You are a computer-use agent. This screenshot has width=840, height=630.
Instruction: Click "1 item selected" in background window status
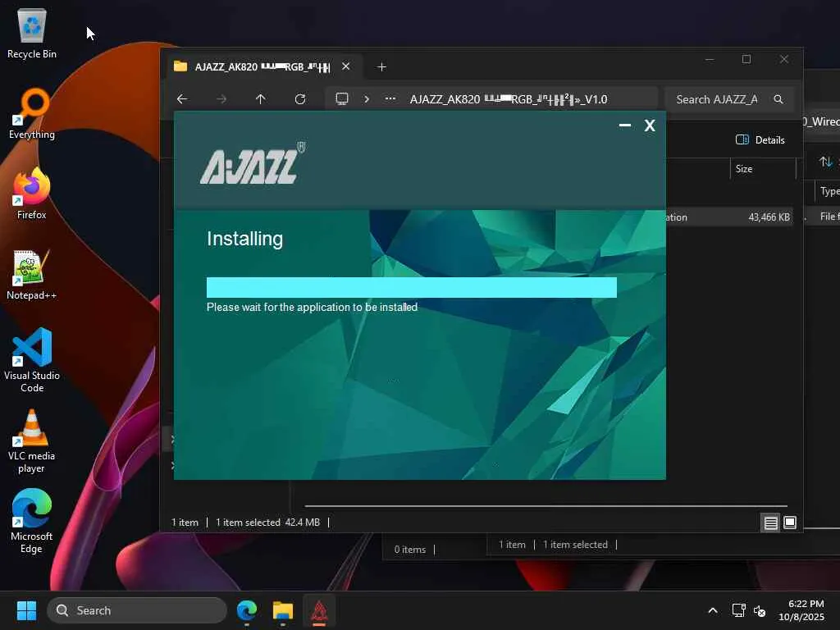pos(575,545)
